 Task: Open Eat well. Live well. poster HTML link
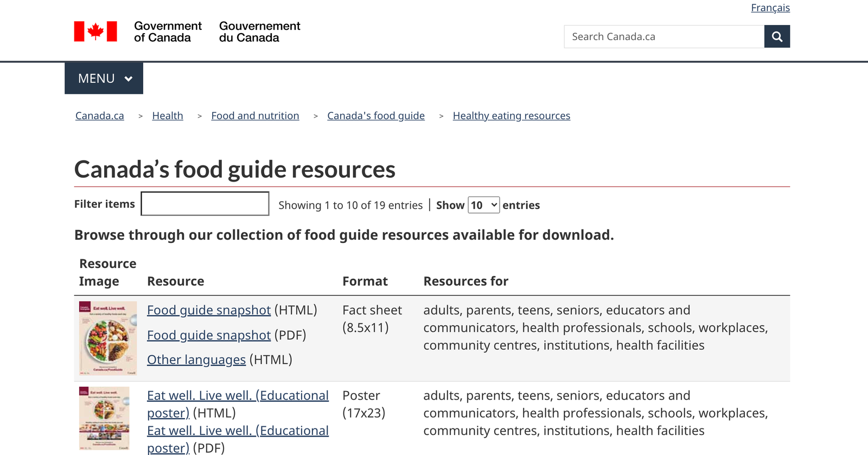click(238, 396)
